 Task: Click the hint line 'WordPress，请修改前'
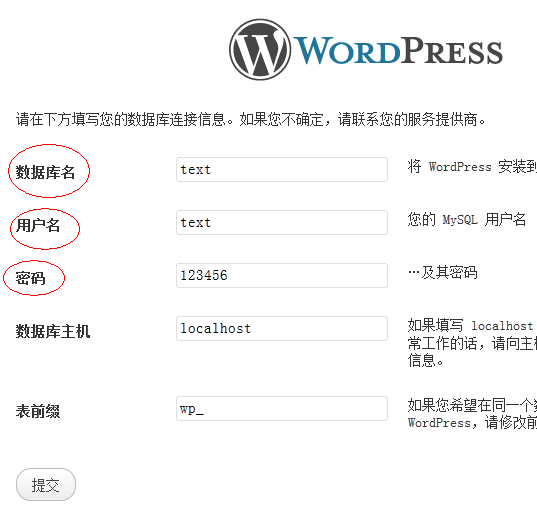[472, 423]
